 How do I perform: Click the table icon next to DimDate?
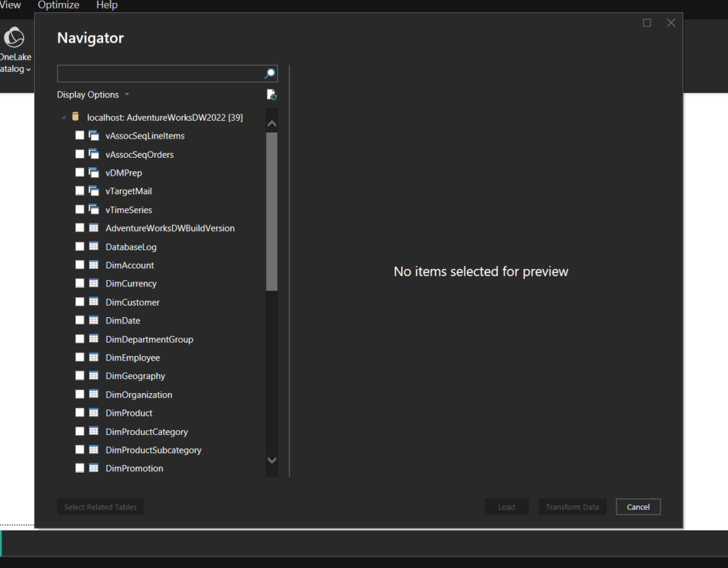tap(94, 320)
